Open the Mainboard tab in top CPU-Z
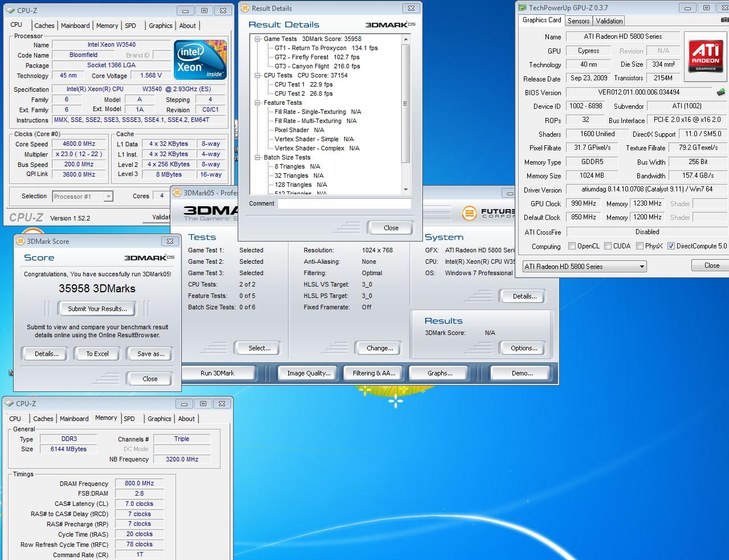This screenshot has width=729, height=560. [x=75, y=26]
